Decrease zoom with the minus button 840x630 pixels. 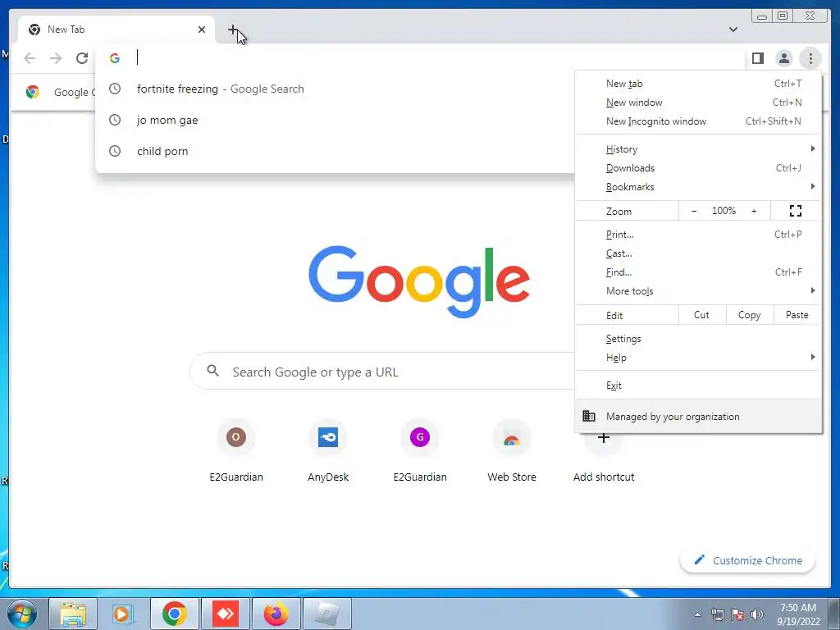(x=694, y=211)
